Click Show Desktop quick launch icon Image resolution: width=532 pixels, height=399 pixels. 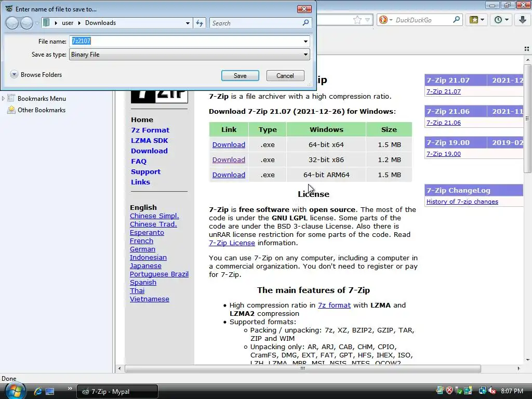50,391
